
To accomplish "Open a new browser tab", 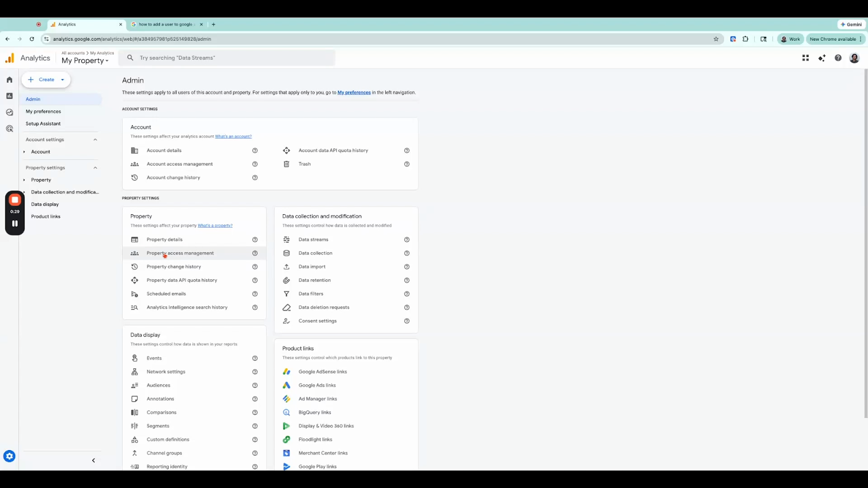I will click(214, 24).
